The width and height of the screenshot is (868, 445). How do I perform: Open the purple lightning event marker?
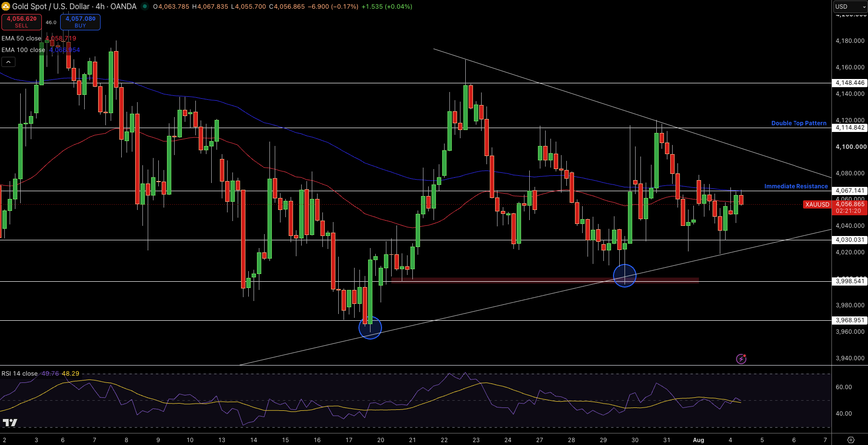pos(741,359)
